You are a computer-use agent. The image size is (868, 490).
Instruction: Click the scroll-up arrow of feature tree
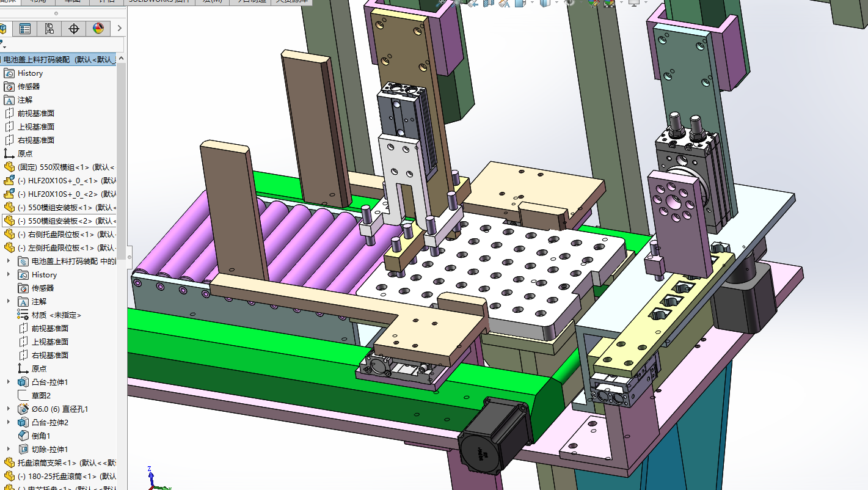point(122,59)
